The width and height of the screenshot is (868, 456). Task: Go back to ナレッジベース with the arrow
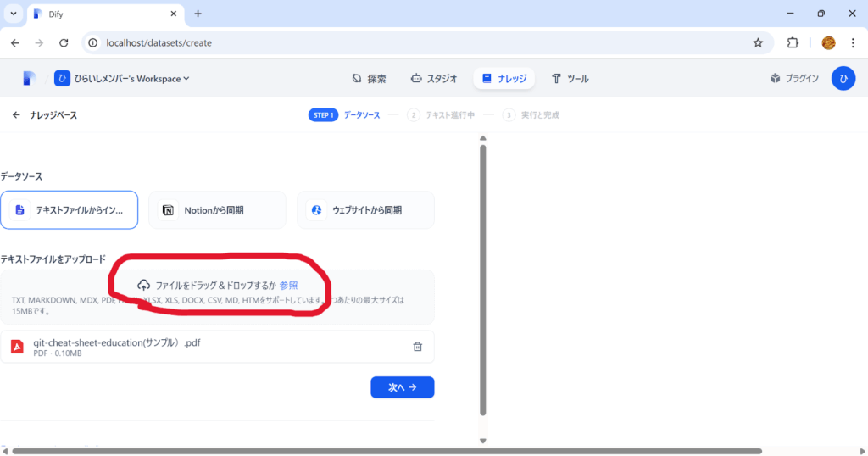click(16, 115)
